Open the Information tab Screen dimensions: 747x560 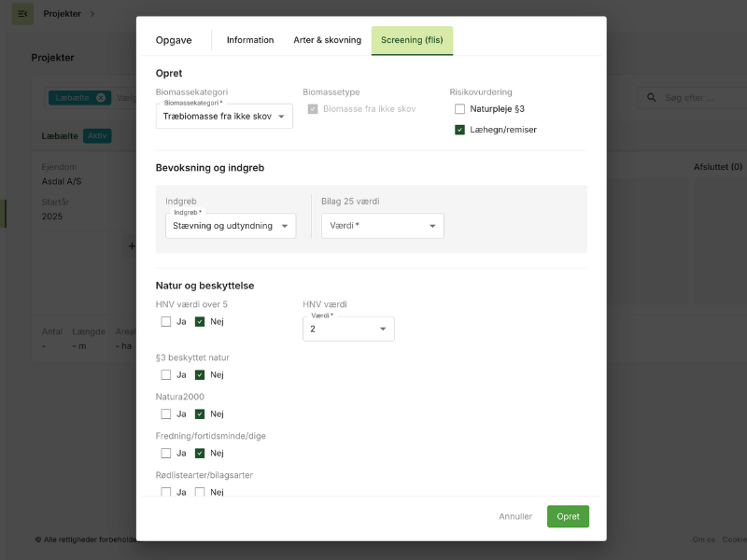pyautogui.click(x=250, y=40)
